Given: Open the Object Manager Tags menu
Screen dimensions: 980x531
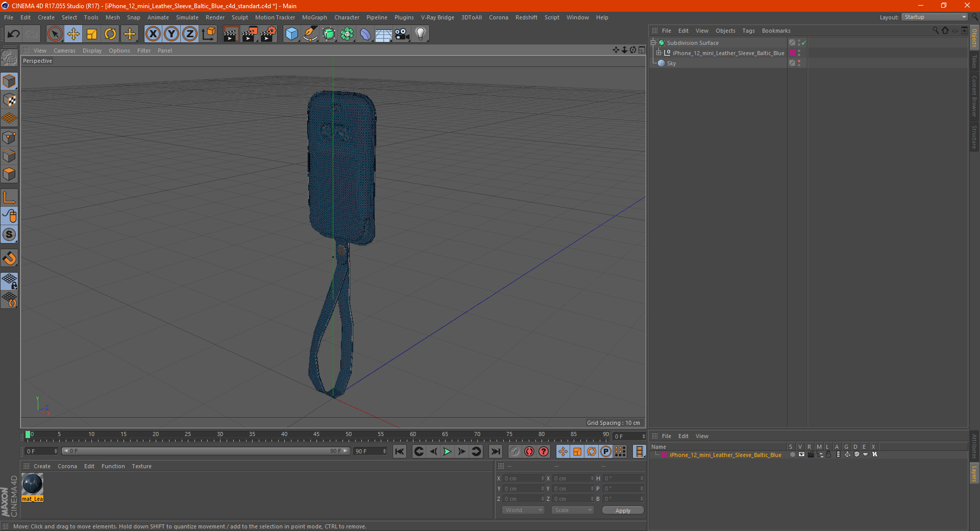Looking at the screenshot, I should [x=748, y=31].
